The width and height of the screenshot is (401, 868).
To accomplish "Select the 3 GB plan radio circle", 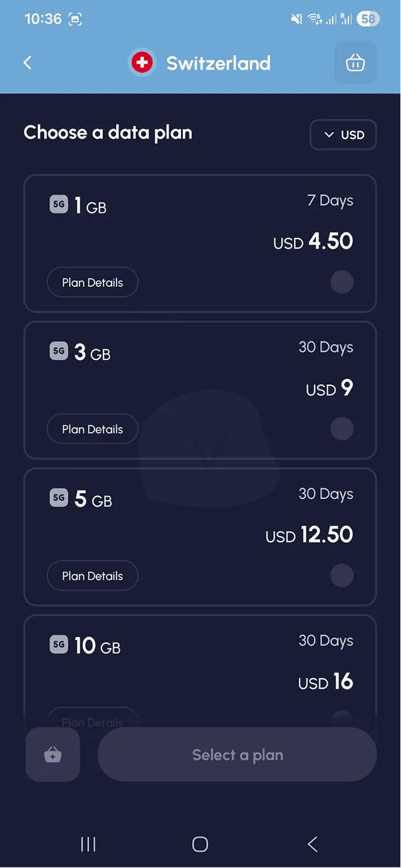I will point(342,428).
